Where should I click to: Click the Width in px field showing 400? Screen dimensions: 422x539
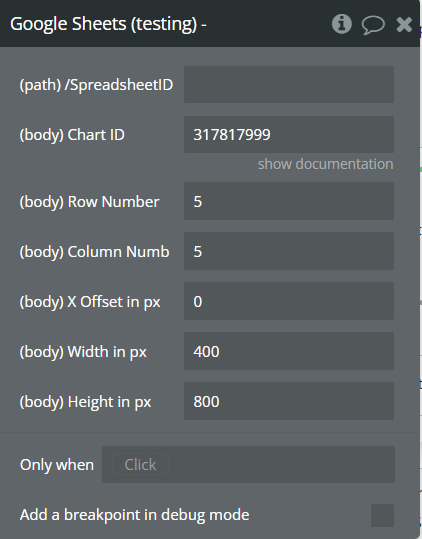click(289, 351)
